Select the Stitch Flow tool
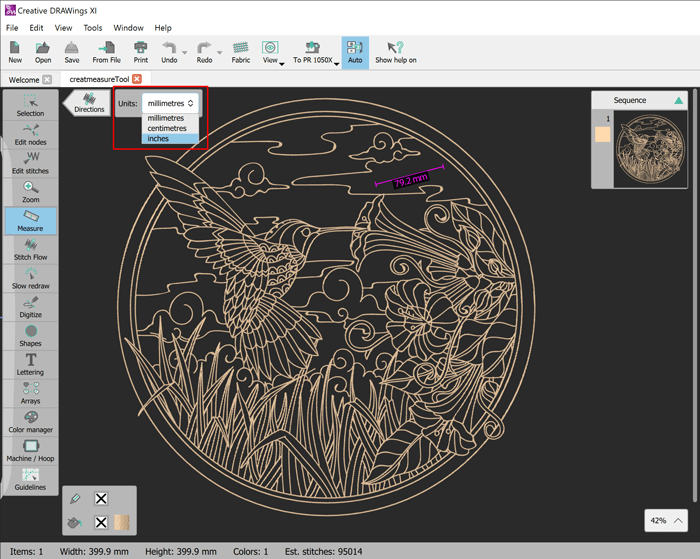Screen dimensions: 700x559 [30, 249]
